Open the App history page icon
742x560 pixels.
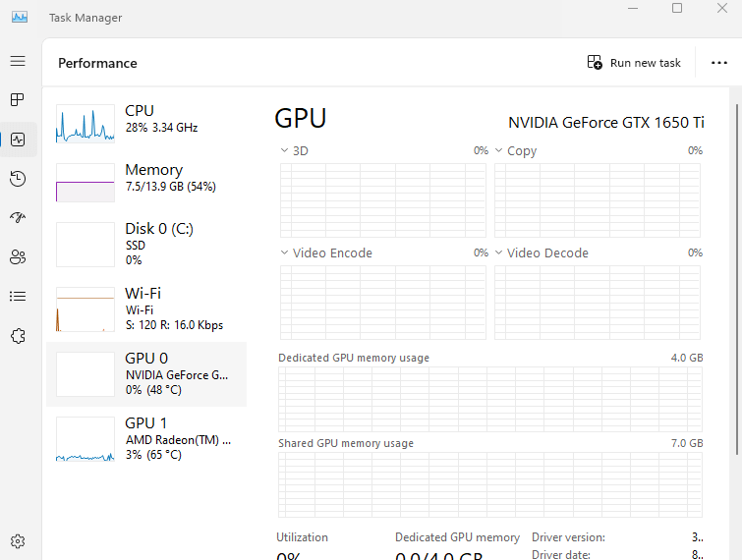[18, 179]
